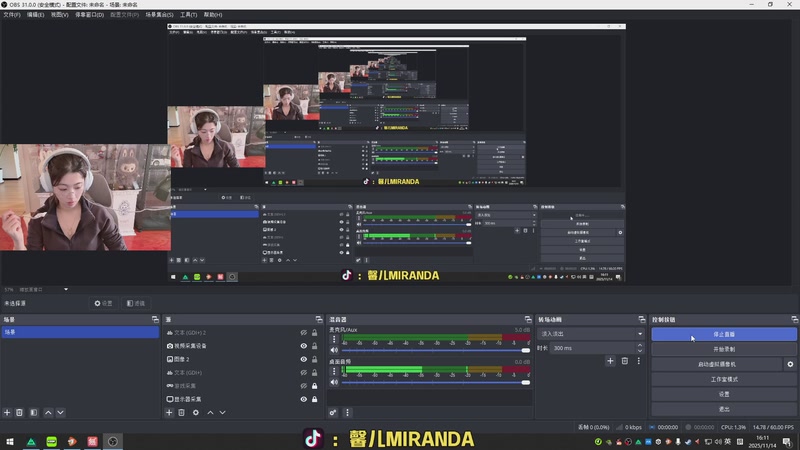Unlock the 游戏采集 source

pyautogui.click(x=314, y=386)
